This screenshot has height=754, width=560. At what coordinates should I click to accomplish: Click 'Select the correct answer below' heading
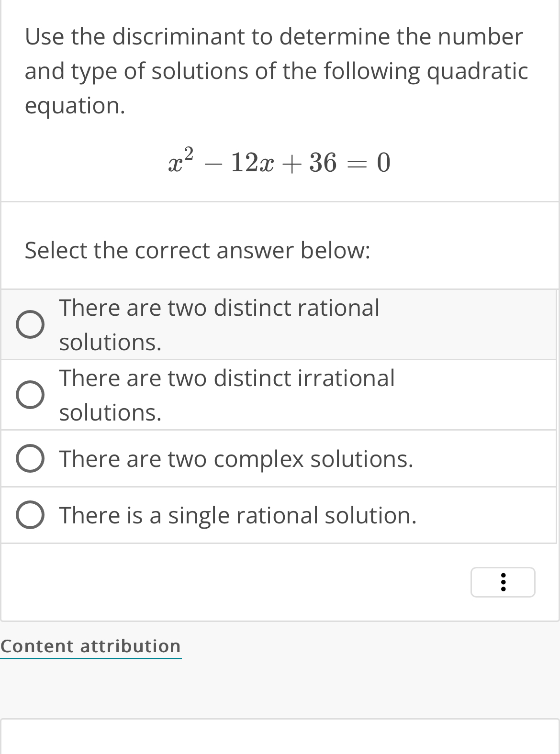[x=197, y=250]
